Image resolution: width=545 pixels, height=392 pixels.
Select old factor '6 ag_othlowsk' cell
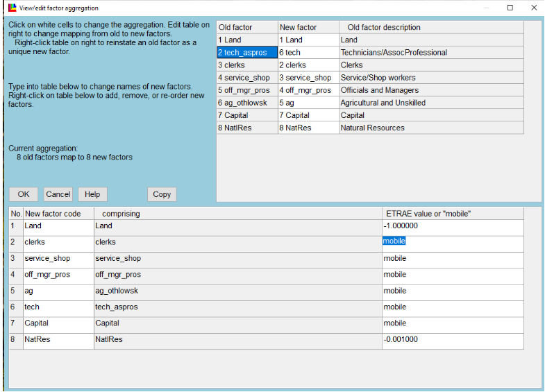click(247, 103)
